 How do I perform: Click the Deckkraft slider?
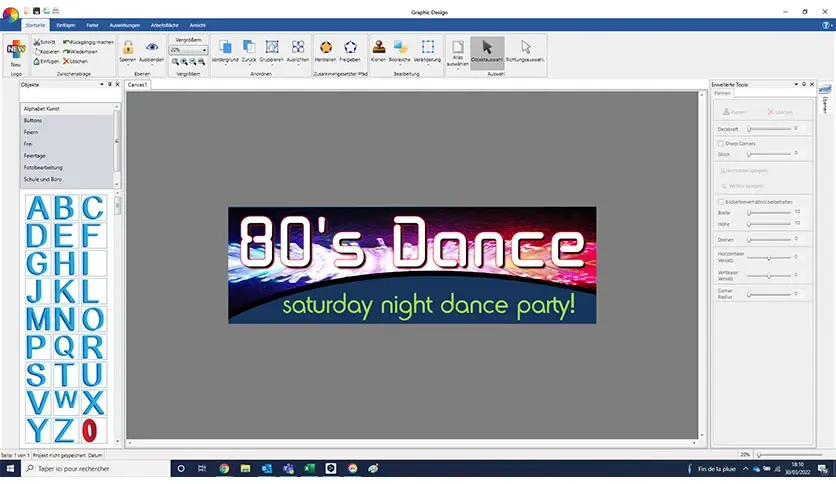767,128
